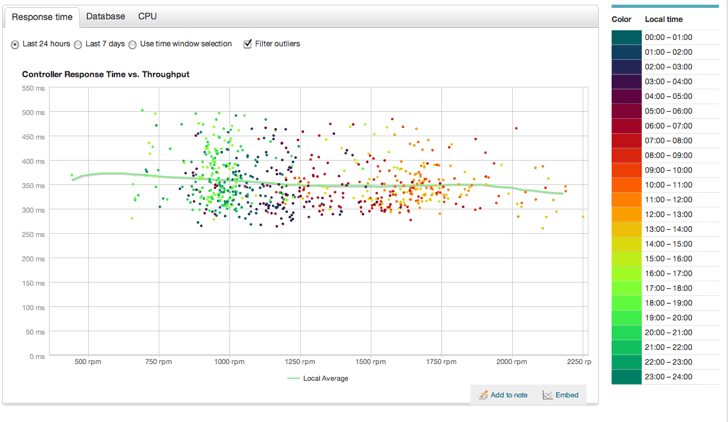Select the Response time tab
The image size is (728, 422).
pos(40,17)
